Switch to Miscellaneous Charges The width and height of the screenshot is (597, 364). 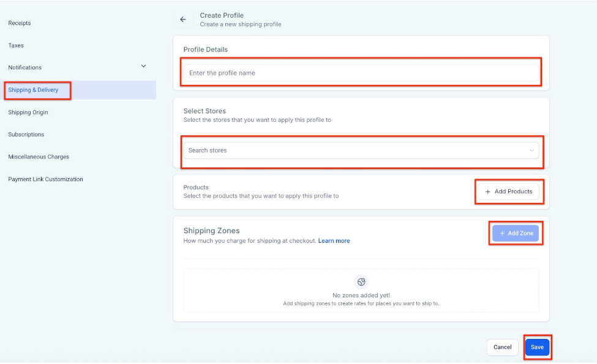pyautogui.click(x=39, y=157)
